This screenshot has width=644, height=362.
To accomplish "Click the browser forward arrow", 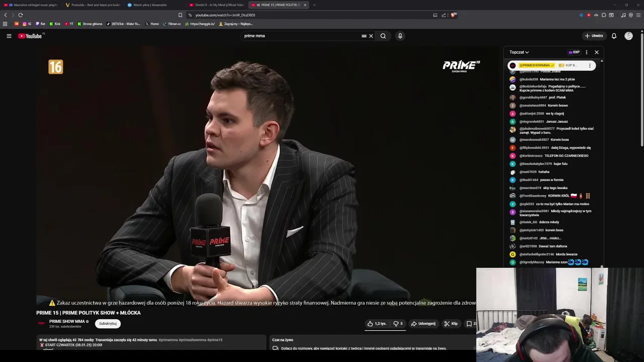I will pos(13,15).
